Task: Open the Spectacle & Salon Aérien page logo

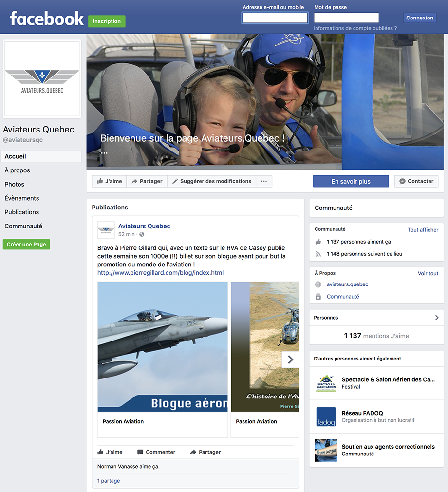Action: click(326, 383)
